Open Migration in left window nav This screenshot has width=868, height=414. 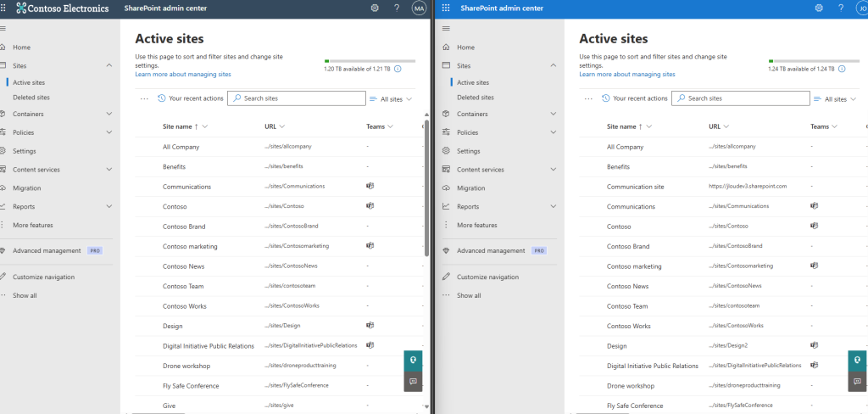[x=26, y=187]
